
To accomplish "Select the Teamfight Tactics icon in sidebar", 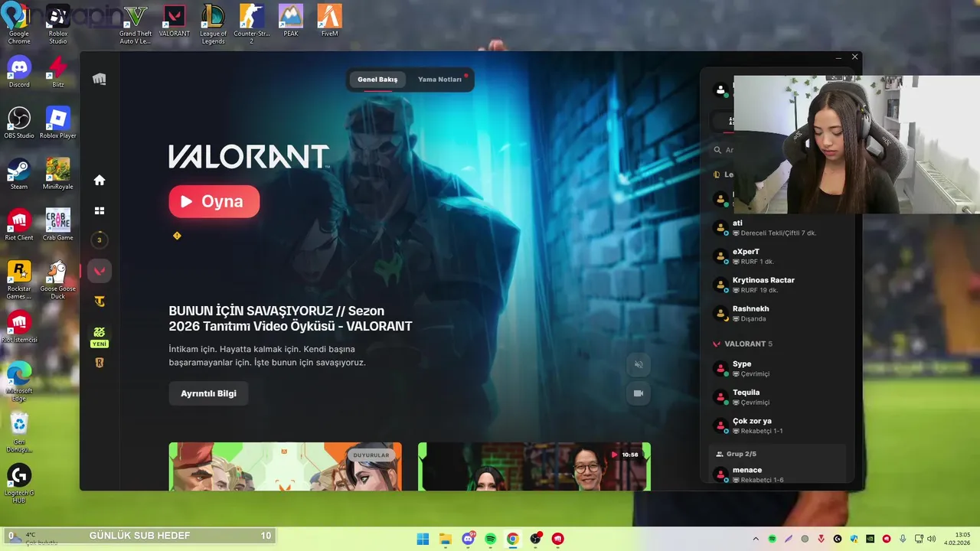I will [x=100, y=302].
